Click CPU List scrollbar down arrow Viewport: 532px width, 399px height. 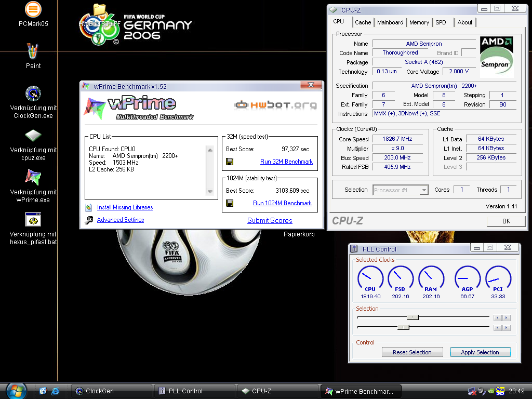click(x=210, y=192)
